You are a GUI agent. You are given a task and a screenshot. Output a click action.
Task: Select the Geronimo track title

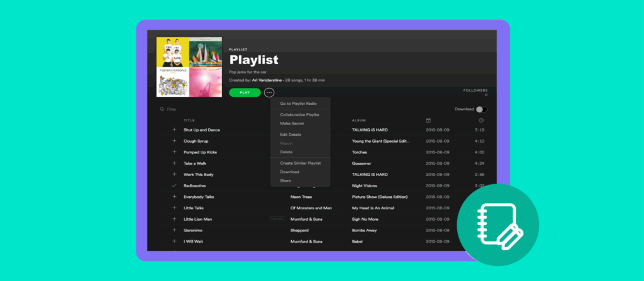pyautogui.click(x=192, y=230)
